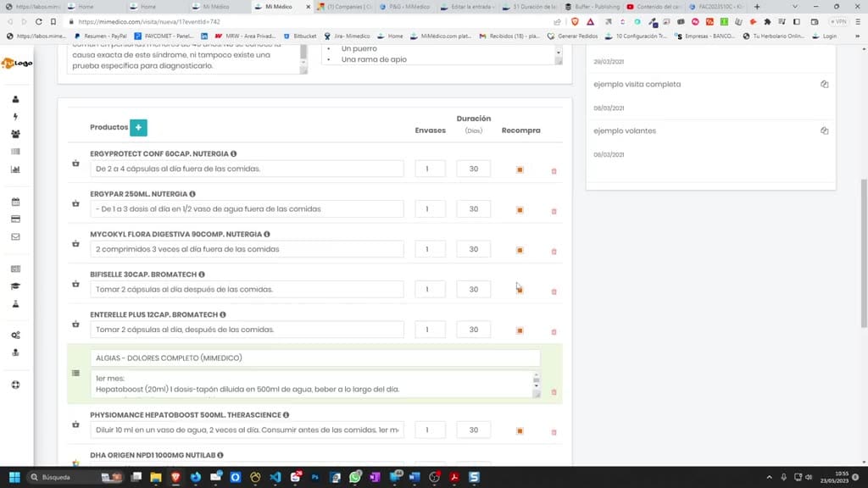
Task: Open the single user profile icon in sidebar
Action: pyautogui.click(x=15, y=99)
